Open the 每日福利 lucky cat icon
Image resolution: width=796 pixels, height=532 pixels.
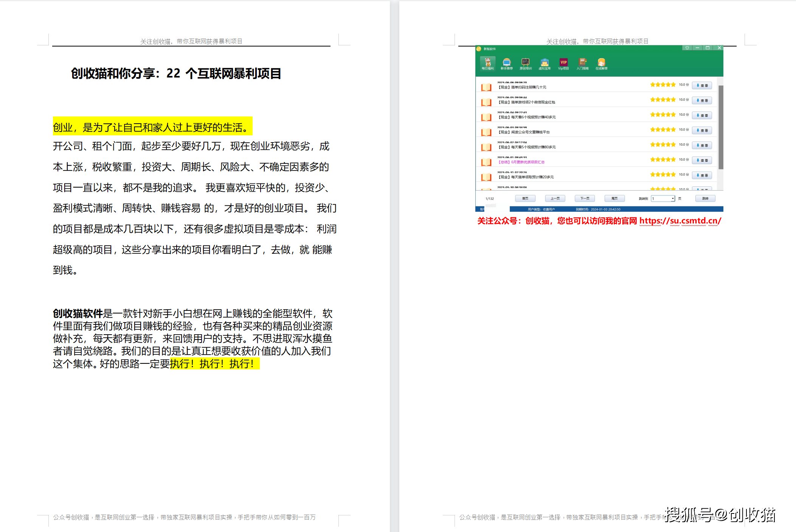487,63
